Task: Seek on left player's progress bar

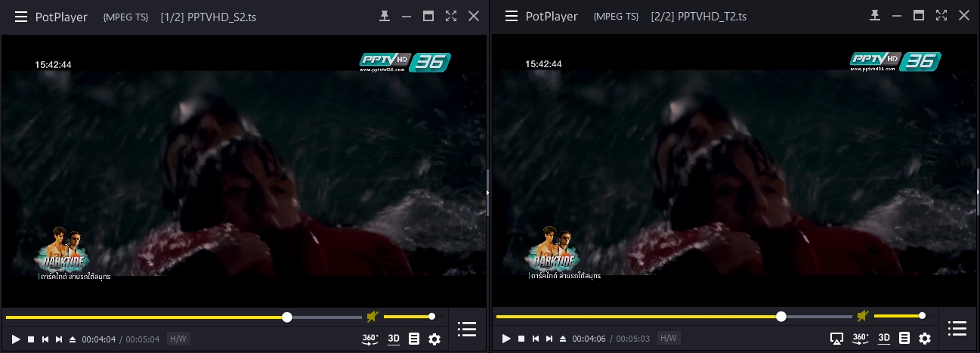Action: click(184, 317)
